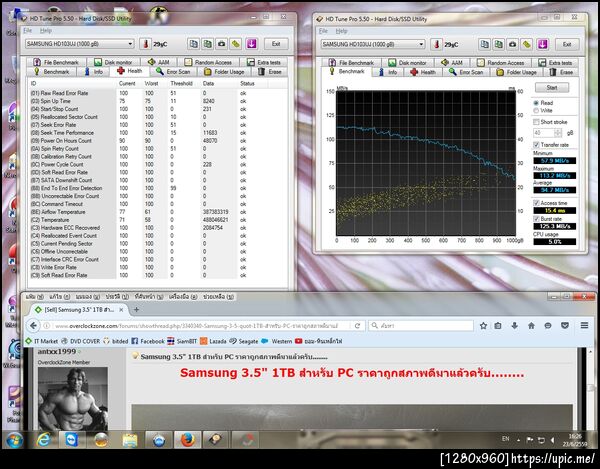
Task: Click Firefox search box
Action: (421, 326)
